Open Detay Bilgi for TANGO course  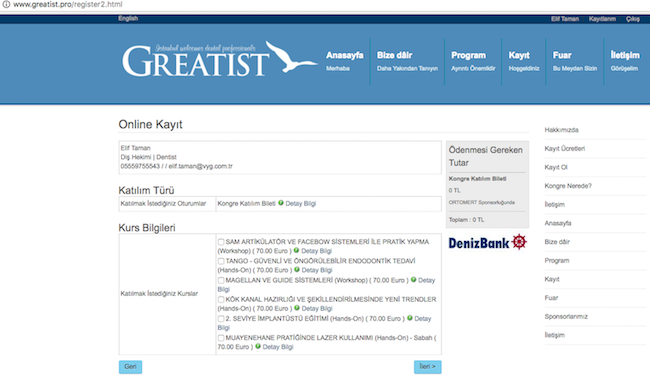click(317, 270)
